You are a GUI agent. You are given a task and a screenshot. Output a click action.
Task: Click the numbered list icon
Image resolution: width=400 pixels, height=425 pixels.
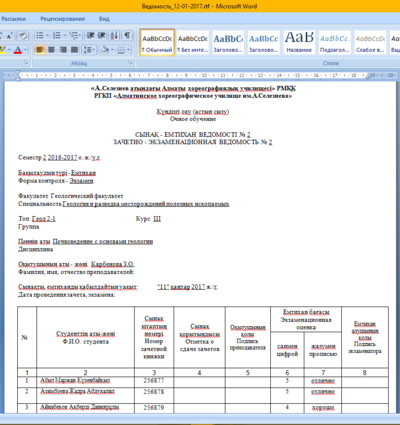pyautogui.click(x=57, y=35)
